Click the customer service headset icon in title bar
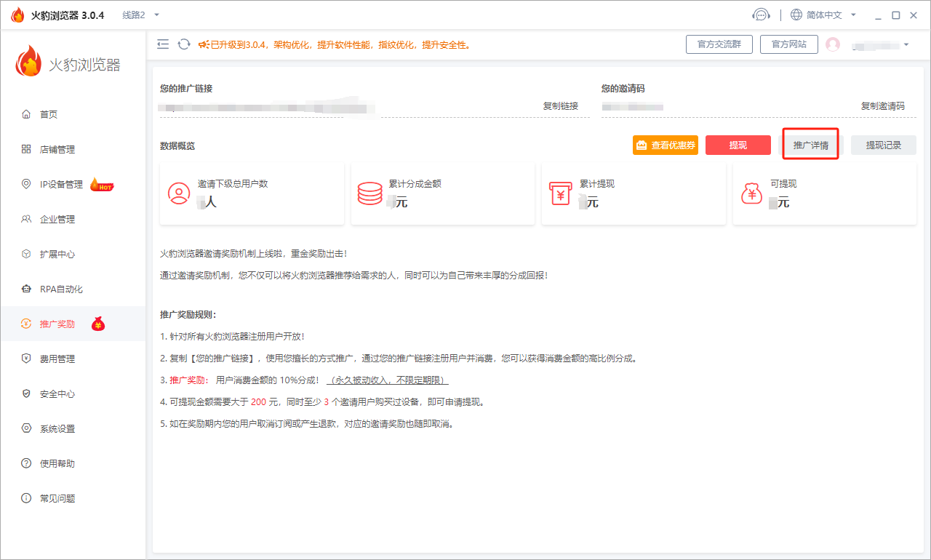 point(762,14)
